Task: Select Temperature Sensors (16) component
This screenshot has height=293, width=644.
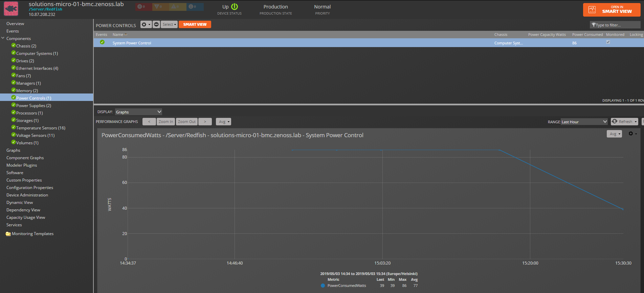Action: 41,128
